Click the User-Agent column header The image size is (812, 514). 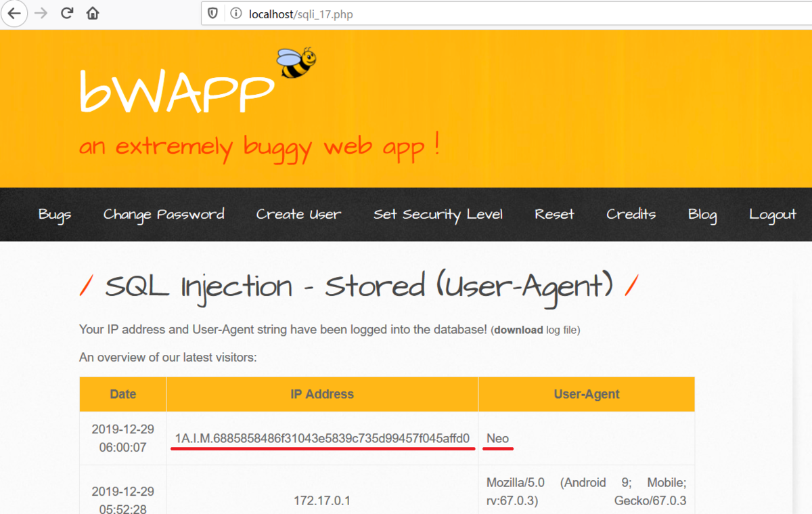click(587, 394)
